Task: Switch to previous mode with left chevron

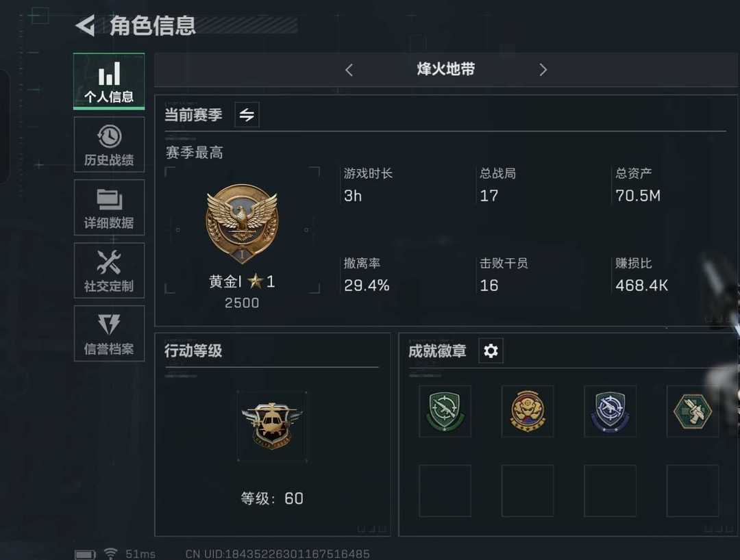Action: (349, 71)
